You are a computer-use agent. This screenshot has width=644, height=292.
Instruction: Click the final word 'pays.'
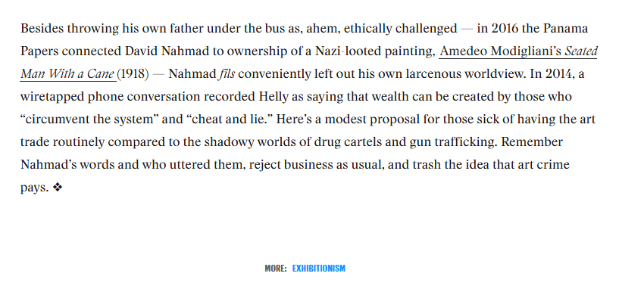click(35, 188)
